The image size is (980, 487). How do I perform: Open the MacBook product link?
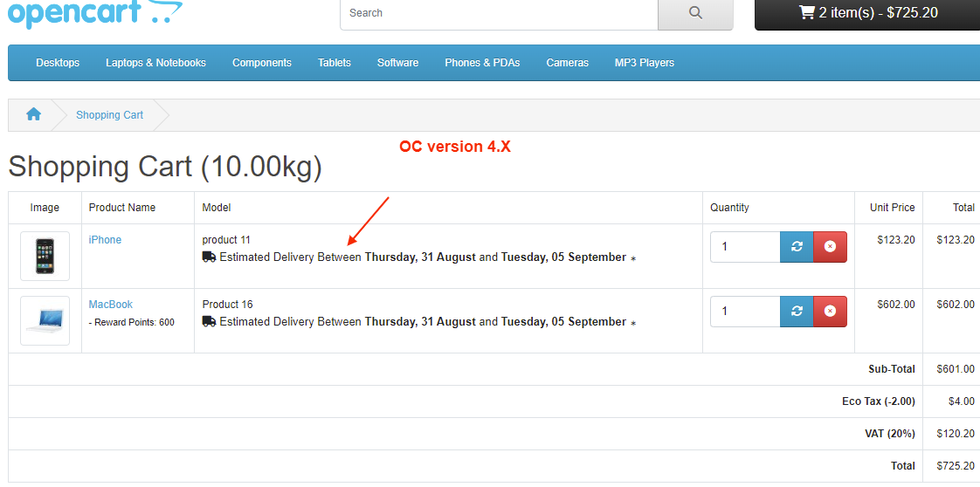coord(111,304)
